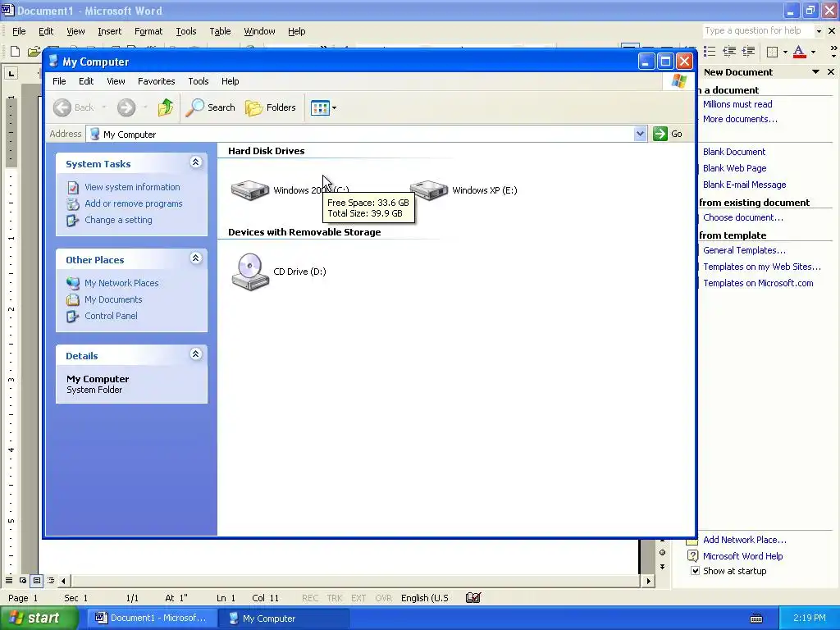This screenshot has height=630, width=840.
Task: Open the Back button history dropdown
Action: tap(104, 107)
